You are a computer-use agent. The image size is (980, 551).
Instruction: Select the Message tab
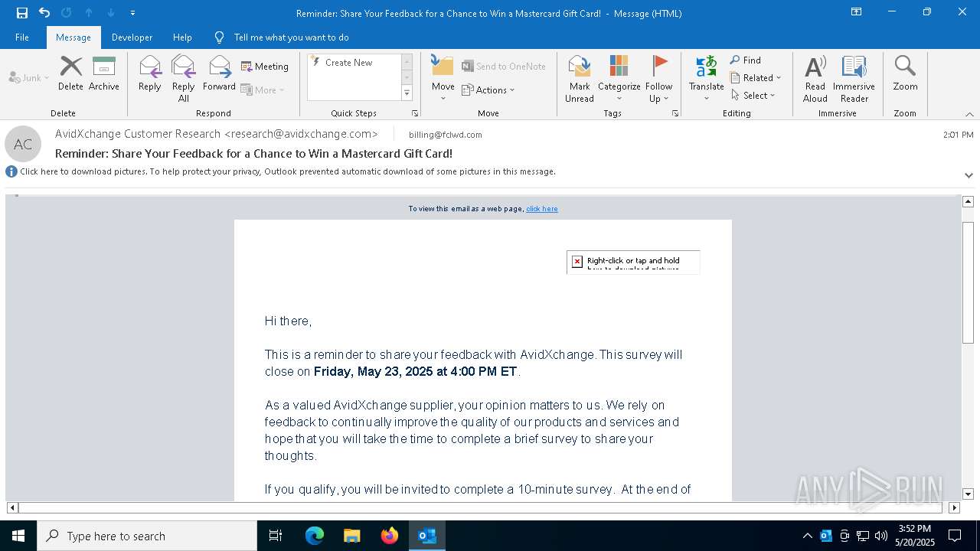(73, 37)
